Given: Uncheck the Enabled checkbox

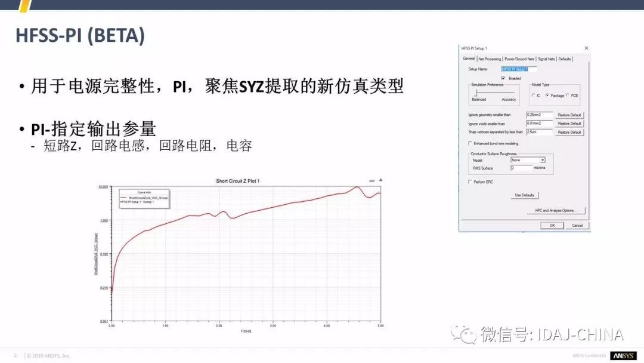Looking at the screenshot, I should point(503,78).
